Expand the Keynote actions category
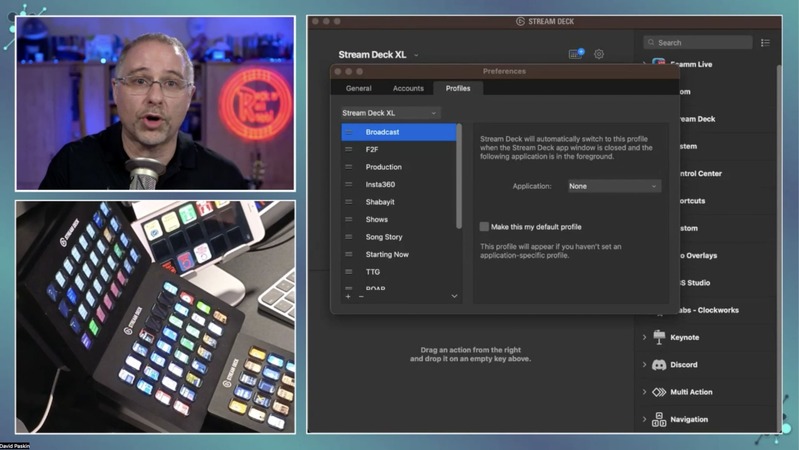 pos(644,337)
